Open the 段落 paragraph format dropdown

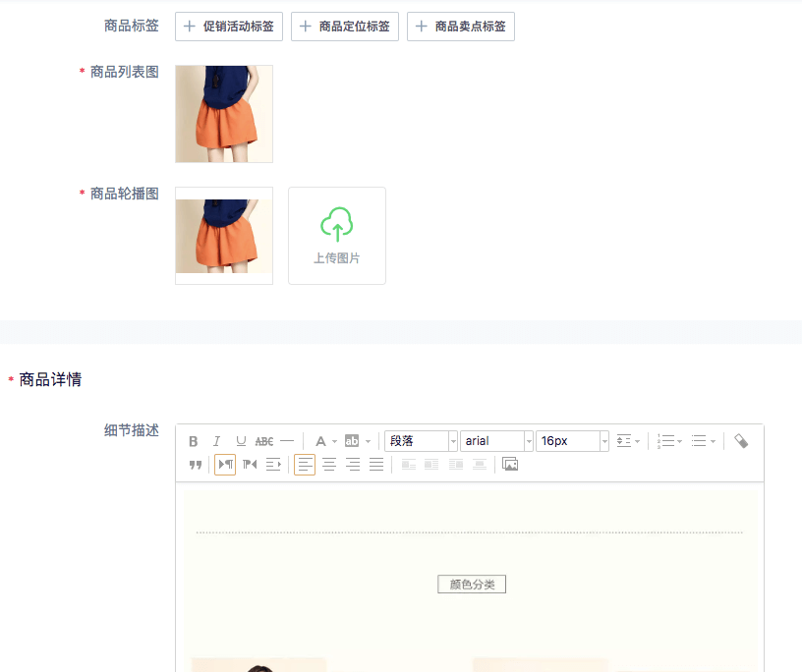(x=421, y=441)
